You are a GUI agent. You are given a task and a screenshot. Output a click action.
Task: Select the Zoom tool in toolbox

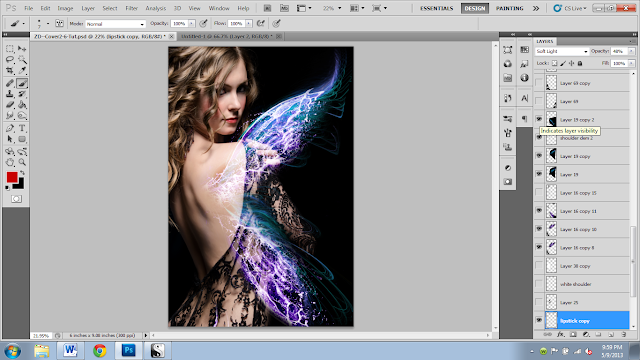click(x=22, y=162)
